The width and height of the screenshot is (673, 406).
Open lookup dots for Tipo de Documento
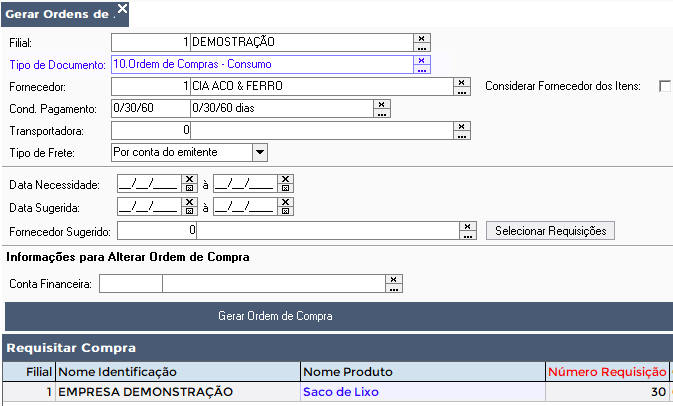(421, 70)
